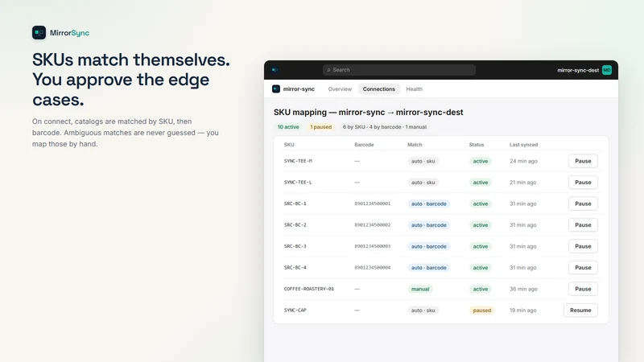Screen dimensions: 644x362
Task: Click the search magnifier icon
Action: tap(328, 70)
